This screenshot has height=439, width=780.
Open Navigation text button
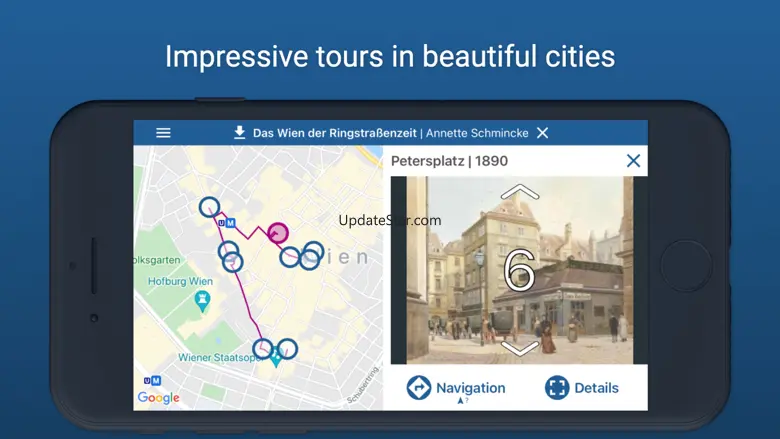pyautogui.click(x=470, y=388)
